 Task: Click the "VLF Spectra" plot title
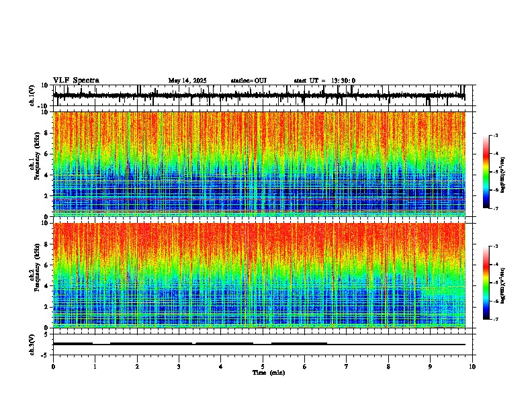click(76, 81)
